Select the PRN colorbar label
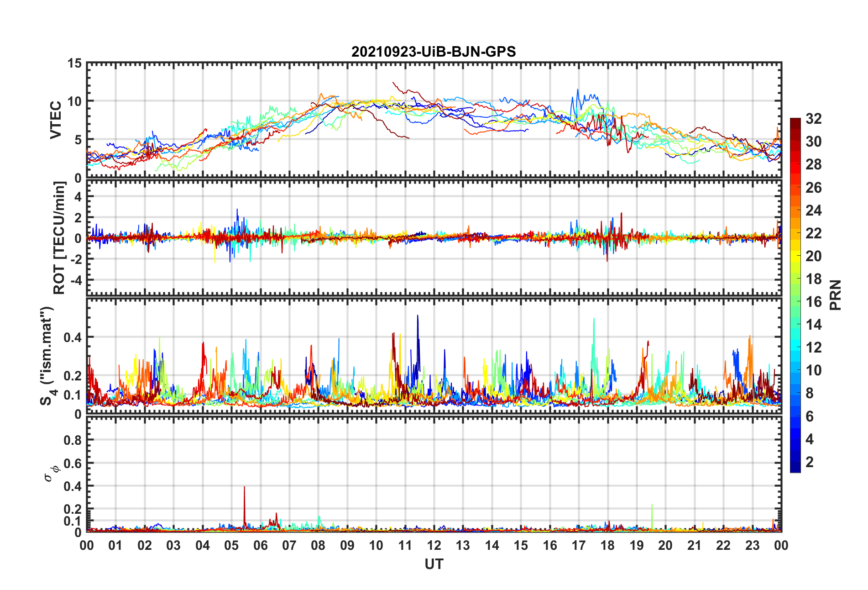The height and width of the screenshot is (590, 868). click(x=835, y=295)
